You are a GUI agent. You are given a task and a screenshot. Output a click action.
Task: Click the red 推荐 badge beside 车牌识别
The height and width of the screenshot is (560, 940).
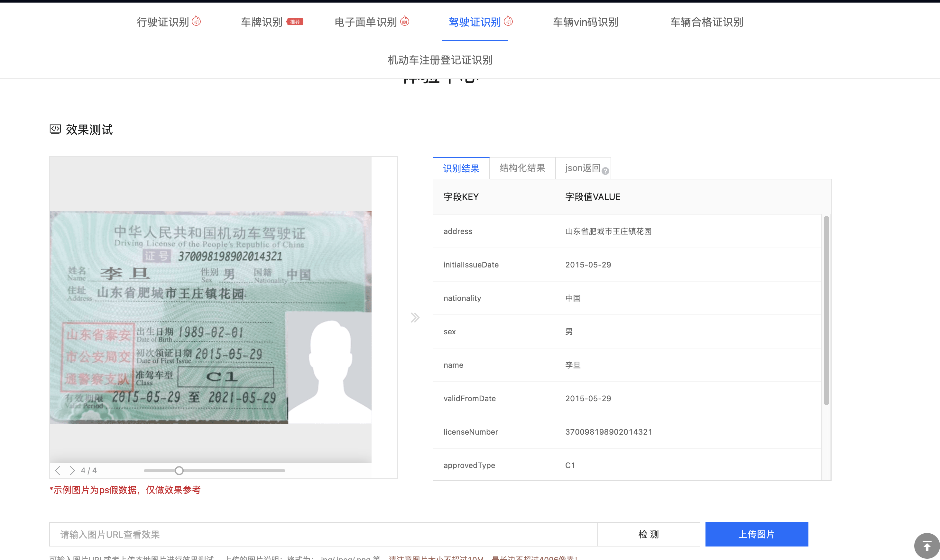tap(295, 22)
